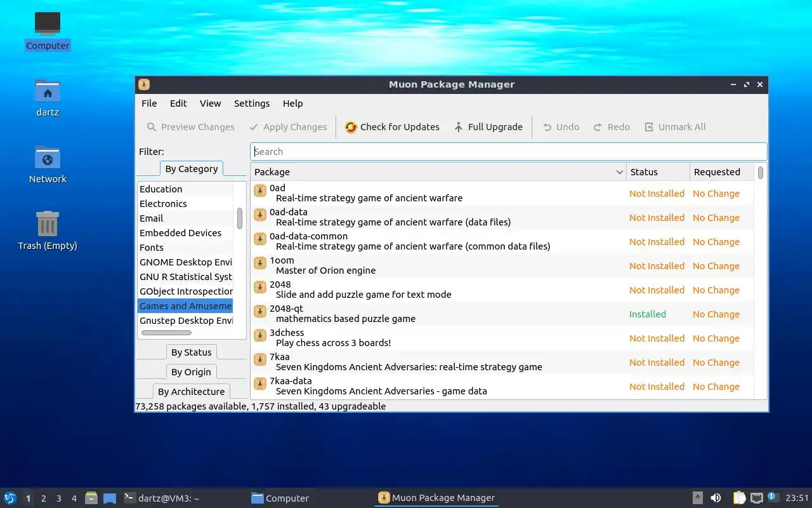Select the Electronics category

tap(185, 204)
